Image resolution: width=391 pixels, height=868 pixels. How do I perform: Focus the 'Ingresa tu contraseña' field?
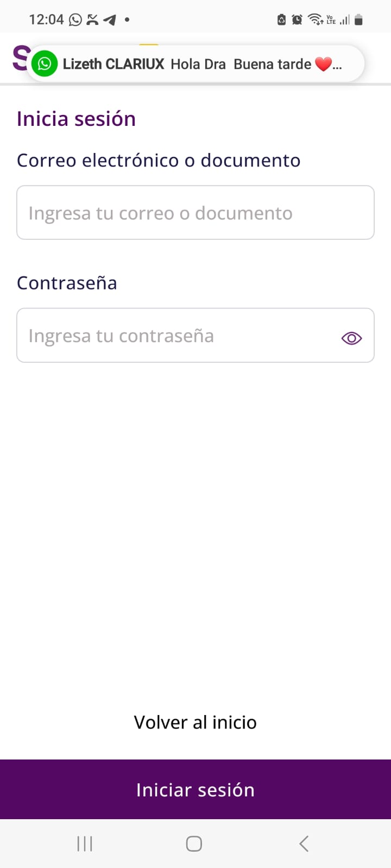point(174,336)
